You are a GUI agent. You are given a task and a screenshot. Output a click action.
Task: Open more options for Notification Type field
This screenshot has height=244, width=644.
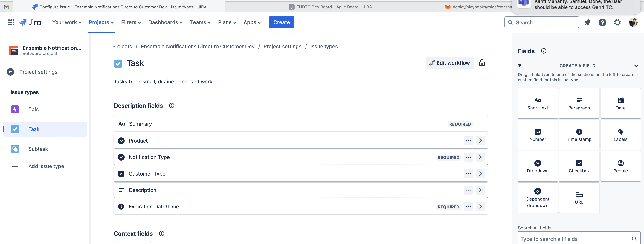pyautogui.click(x=468, y=157)
